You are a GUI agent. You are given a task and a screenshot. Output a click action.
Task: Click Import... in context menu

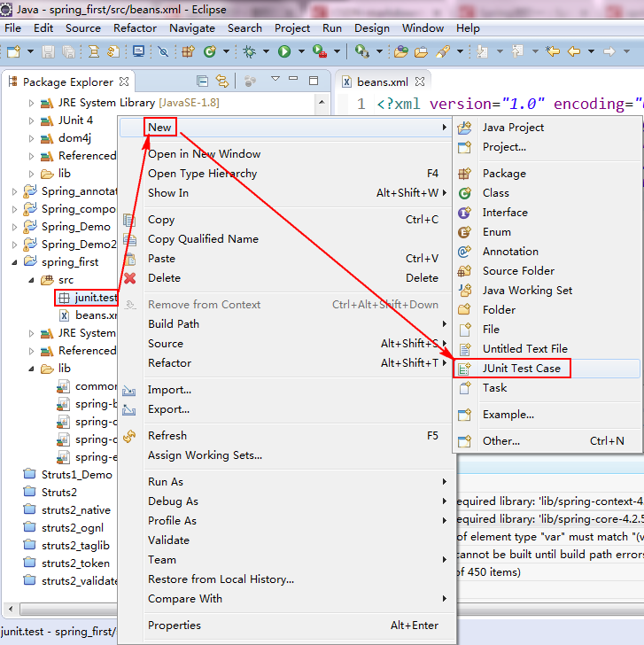coord(285,390)
